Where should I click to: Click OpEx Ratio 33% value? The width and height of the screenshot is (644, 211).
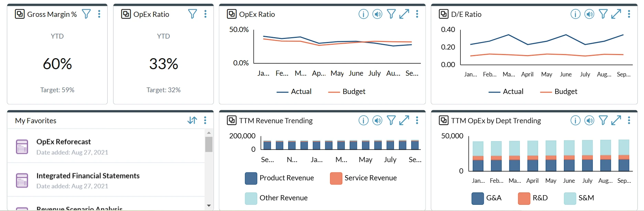[x=164, y=64]
